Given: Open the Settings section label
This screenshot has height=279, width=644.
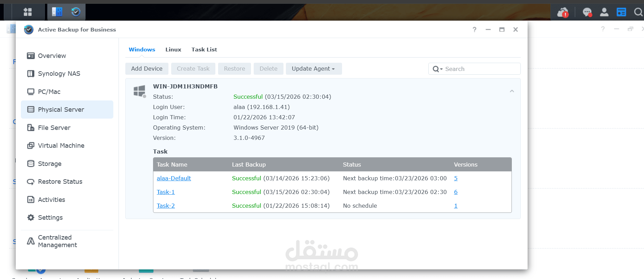Looking at the screenshot, I should [x=50, y=217].
